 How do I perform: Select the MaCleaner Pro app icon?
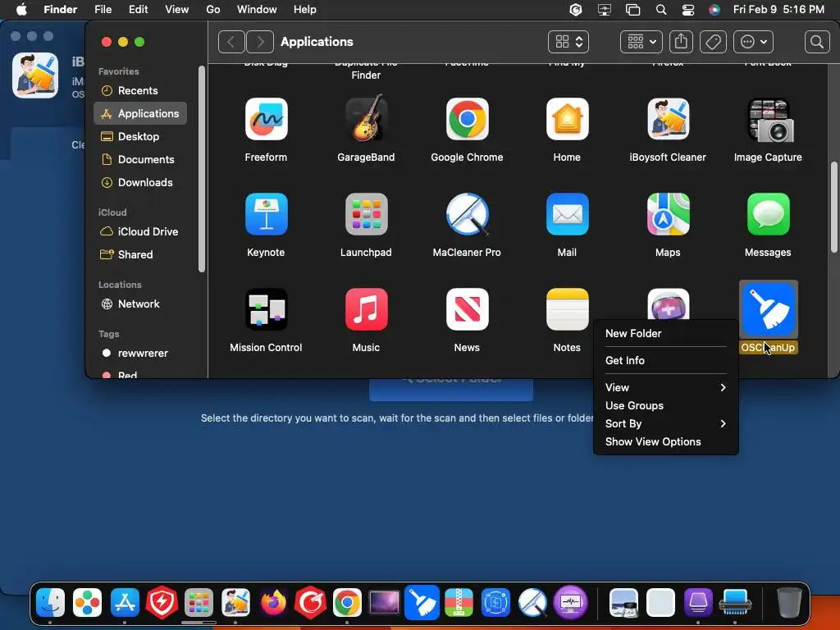click(x=467, y=214)
